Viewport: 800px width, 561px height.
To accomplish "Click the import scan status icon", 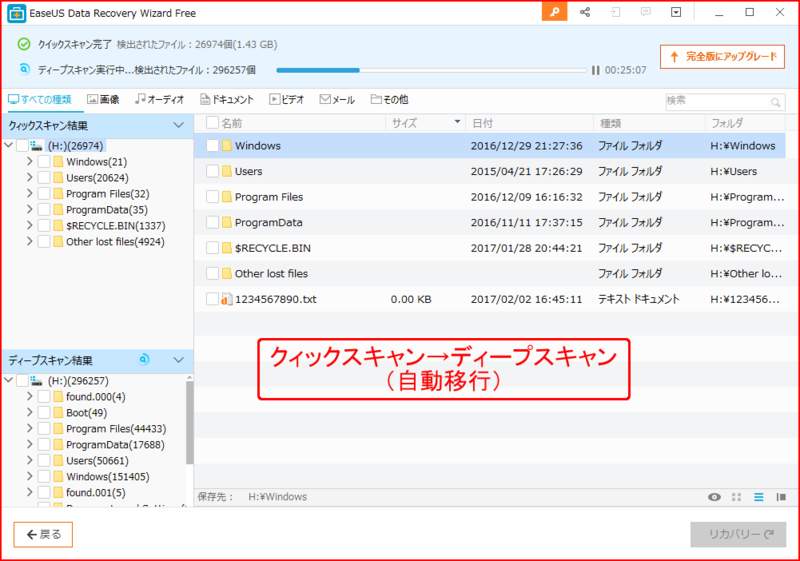I will [615, 12].
